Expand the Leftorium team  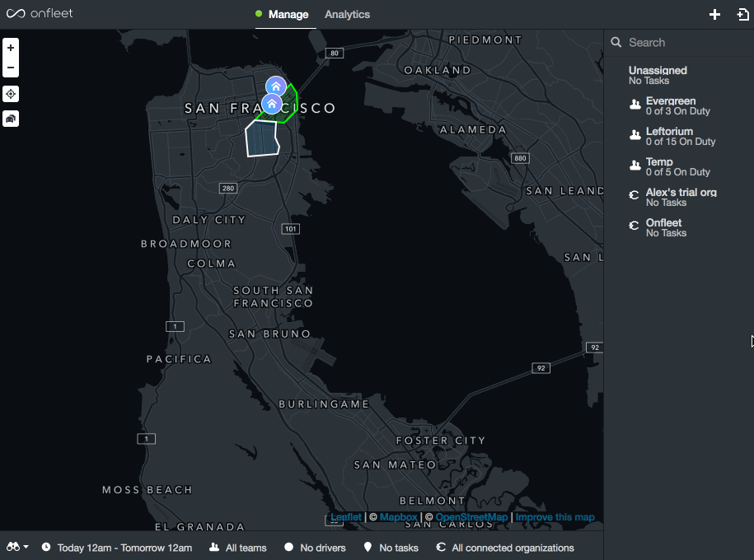[x=678, y=136]
